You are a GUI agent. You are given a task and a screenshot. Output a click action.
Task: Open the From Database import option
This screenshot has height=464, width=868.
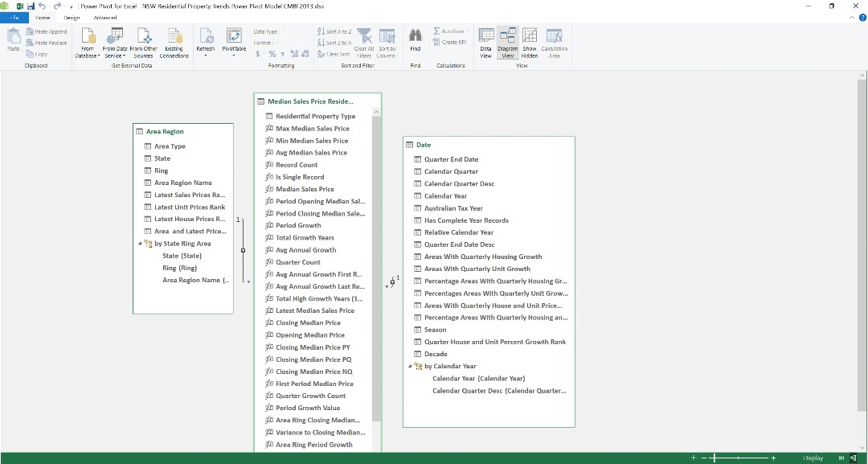88,43
